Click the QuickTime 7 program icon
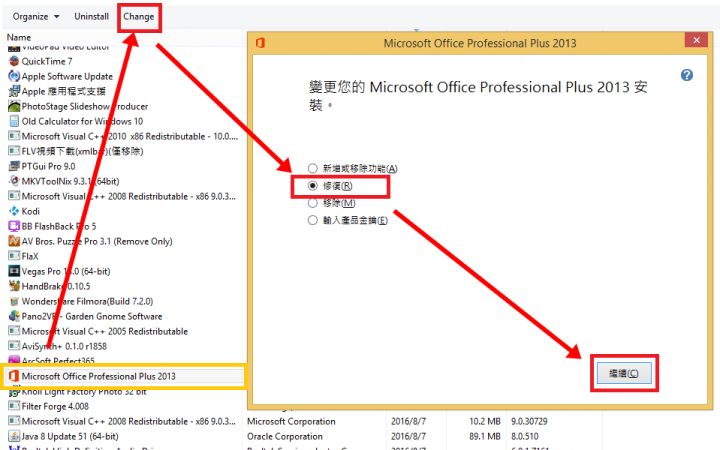The height and width of the screenshot is (450, 720). 14,61
